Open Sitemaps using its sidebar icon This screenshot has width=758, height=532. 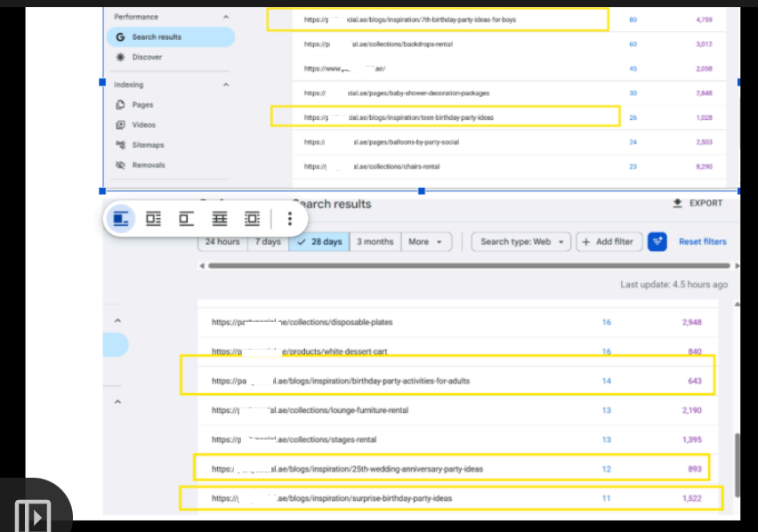(120, 145)
